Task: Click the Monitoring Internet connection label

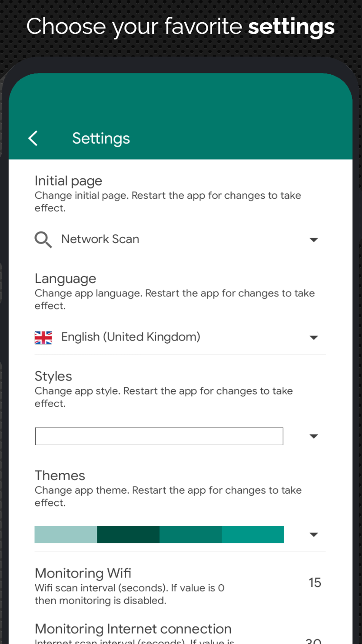Action: (x=133, y=629)
